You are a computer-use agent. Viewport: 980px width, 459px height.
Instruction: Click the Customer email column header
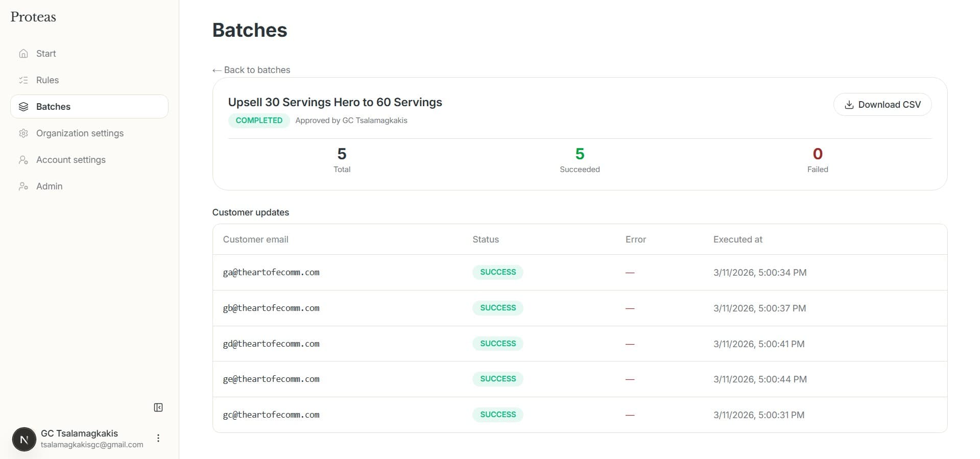point(255,239)
